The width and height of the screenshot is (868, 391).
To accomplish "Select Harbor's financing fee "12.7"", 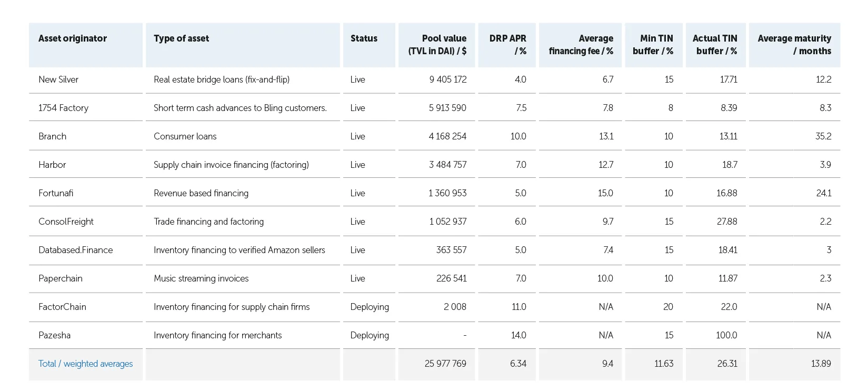I will pos(606,165).
